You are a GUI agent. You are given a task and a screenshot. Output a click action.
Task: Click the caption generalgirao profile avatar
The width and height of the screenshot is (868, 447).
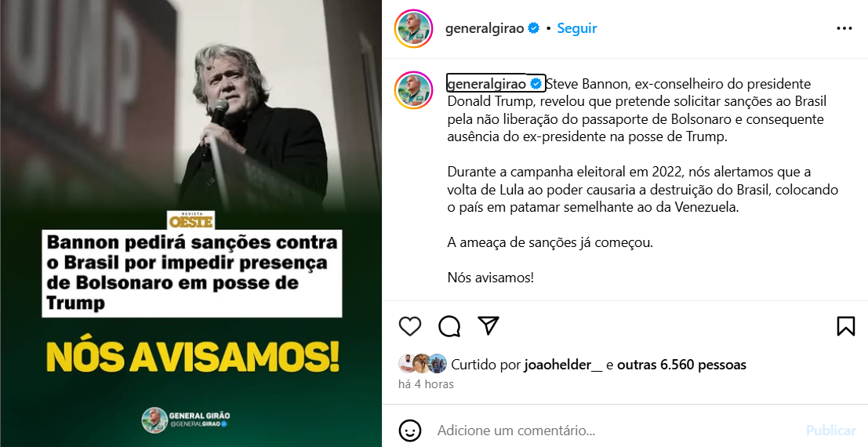413,89
